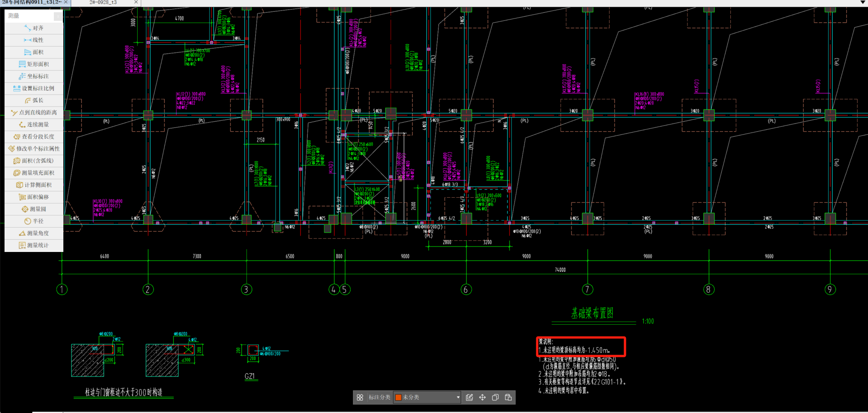Image resolution: width=868 pixels, height=413 pixels.
Task: Click the 梁说明 note heading
Action: point(546,342)
